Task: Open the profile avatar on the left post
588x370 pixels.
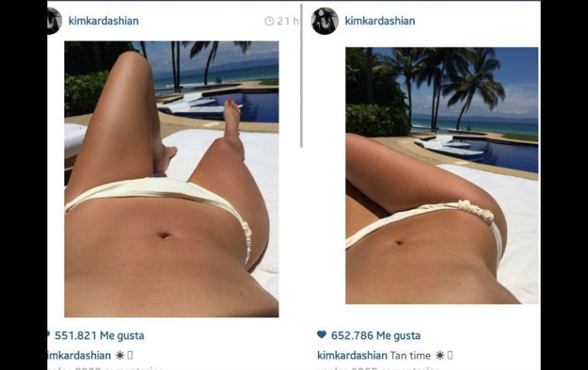Action: point(54,21)
